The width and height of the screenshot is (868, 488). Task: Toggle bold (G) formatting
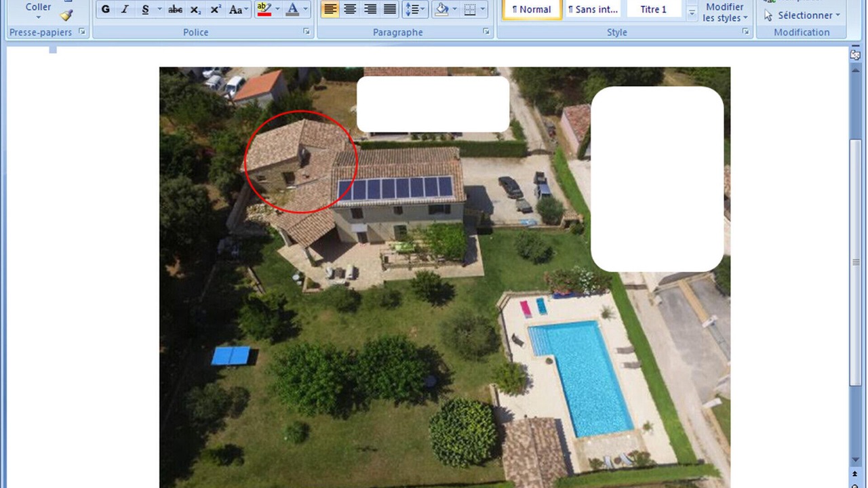(105, 9)
